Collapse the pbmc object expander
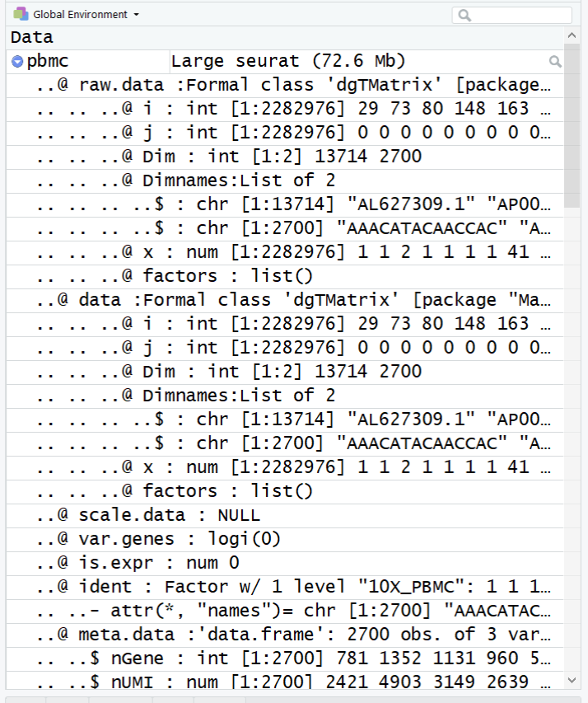588x703 pixels. coord(17,62)
